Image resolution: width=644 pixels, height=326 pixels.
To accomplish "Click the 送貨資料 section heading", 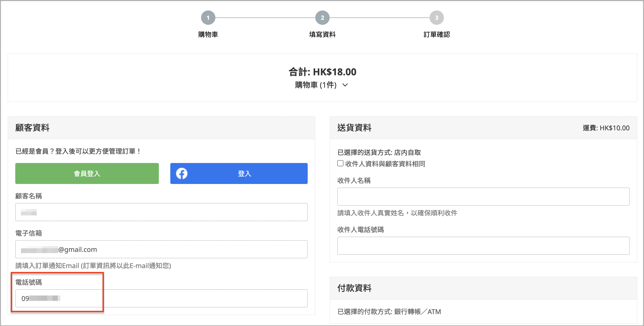I will point(354,128).
